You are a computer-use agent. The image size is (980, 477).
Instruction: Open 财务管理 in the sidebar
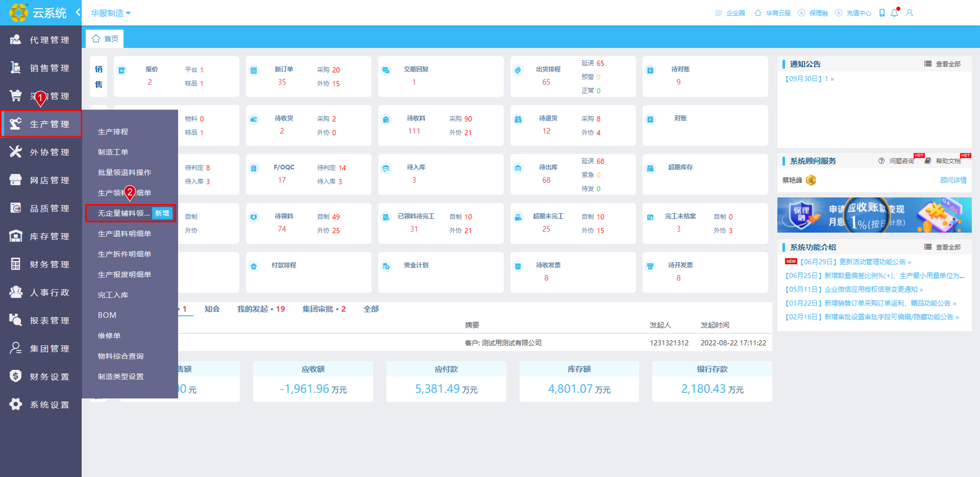[x=41, y=265]
